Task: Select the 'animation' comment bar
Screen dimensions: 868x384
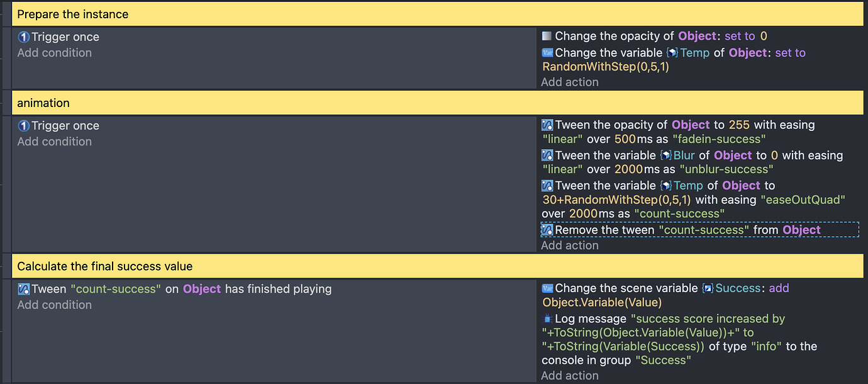Action: click(437, 103)
